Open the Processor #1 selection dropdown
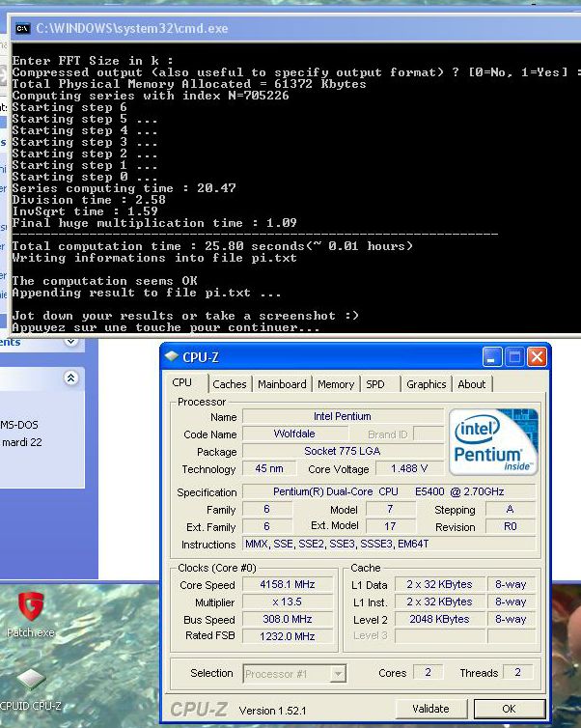 point(294,673)
